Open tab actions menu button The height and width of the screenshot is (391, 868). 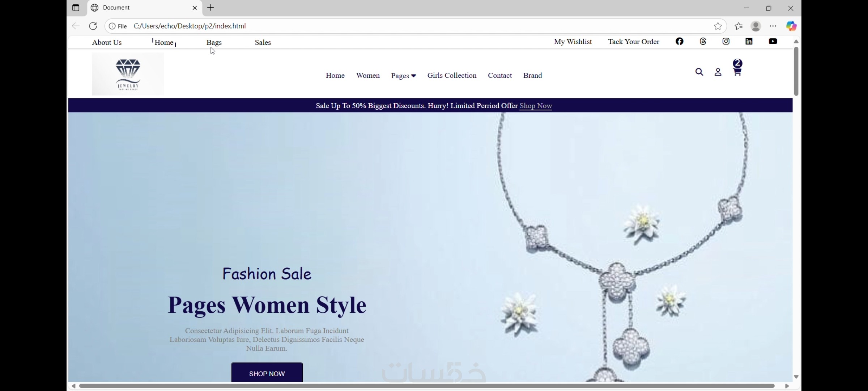pyautogui.click(x=76, y=8)
